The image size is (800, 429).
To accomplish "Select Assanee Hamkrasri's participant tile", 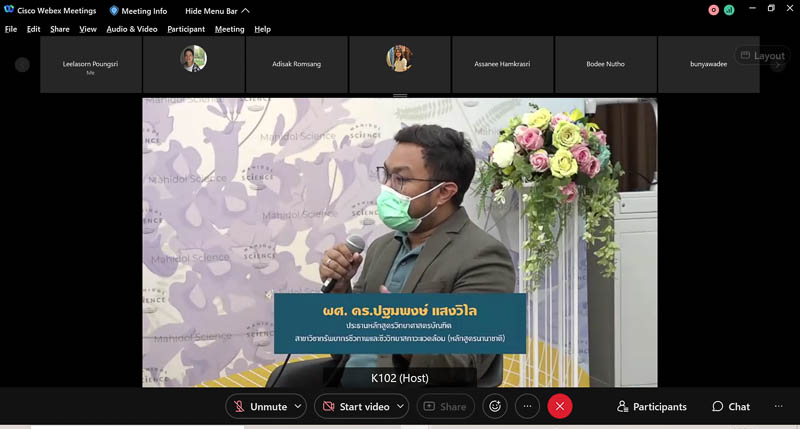I will click(503, 64).
